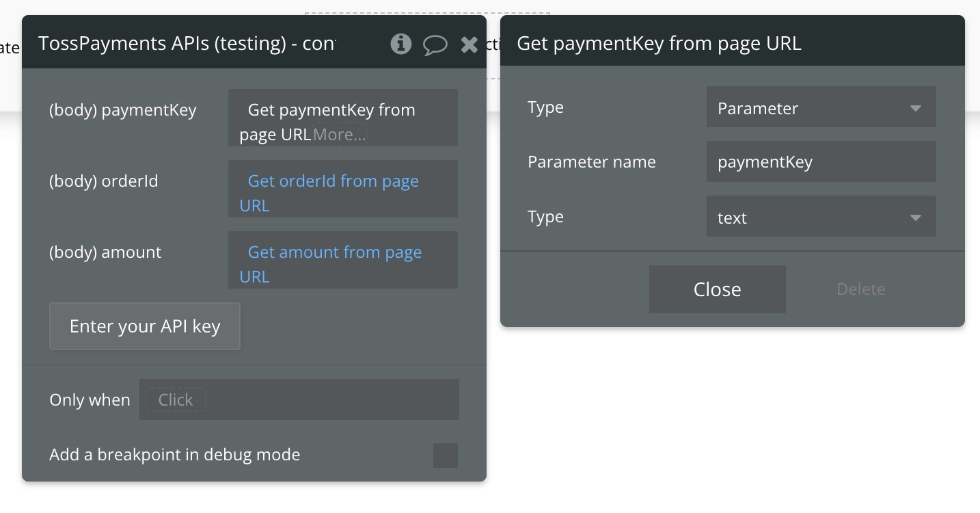Open Get amount from page URL expression
980x513 pixels.
tap(334, 253)
